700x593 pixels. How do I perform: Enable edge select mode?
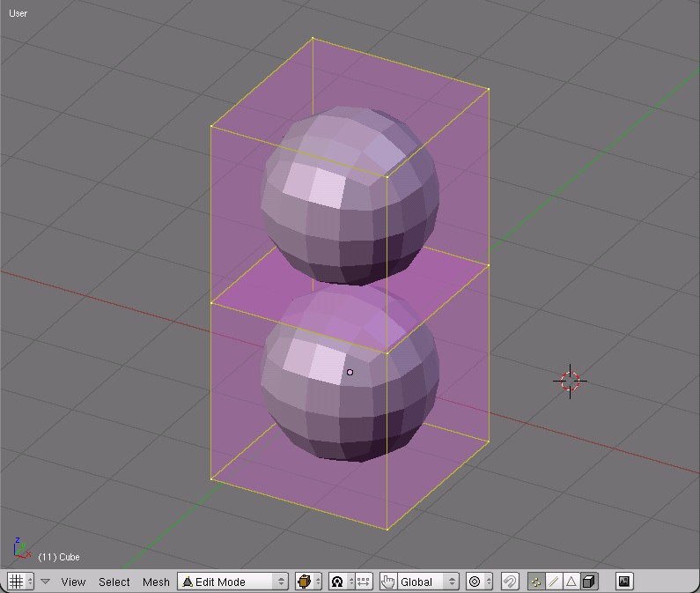tap(554, 582)
